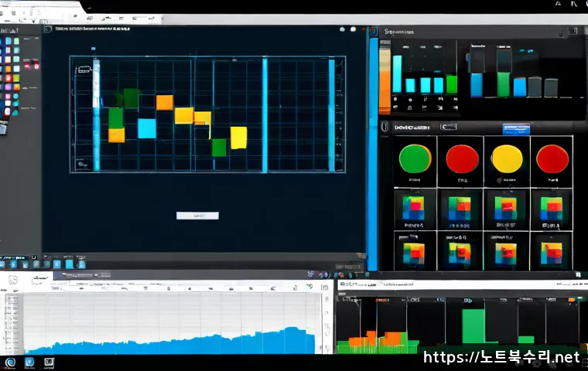This screenshot has height=371, width=588.
Task: Click the white handle atop the left vertical marker
Action: (x=97, y=83)
